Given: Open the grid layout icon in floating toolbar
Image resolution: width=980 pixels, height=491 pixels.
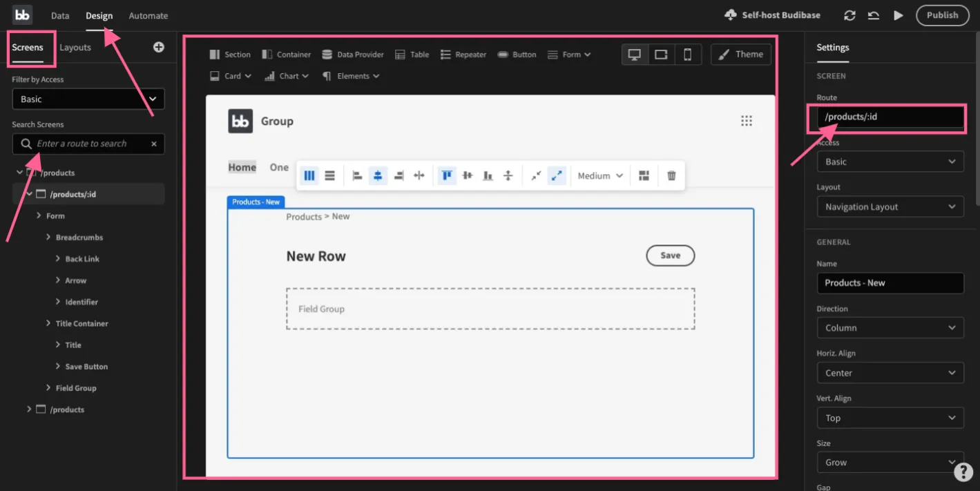Looking at the screenshot, I should pyautogui.click(x=644, y=175).
